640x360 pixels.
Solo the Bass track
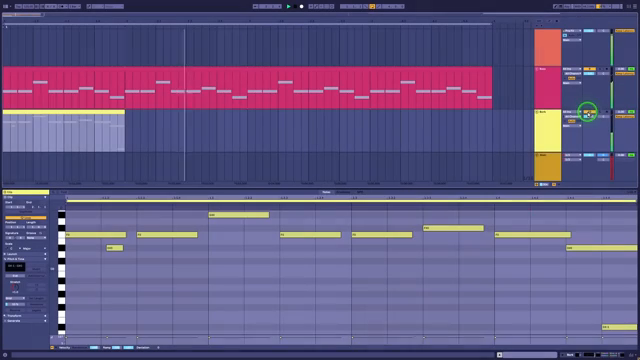pyautogui.click(x=600, y=69)
